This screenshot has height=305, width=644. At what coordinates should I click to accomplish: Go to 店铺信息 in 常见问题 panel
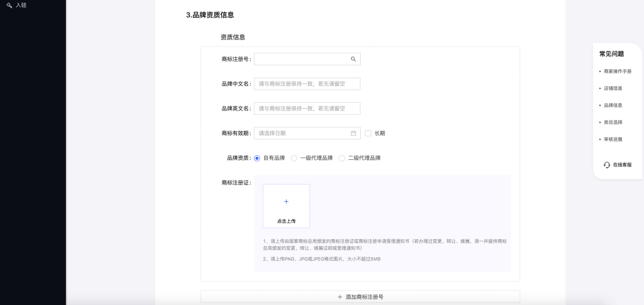(613, 88)
